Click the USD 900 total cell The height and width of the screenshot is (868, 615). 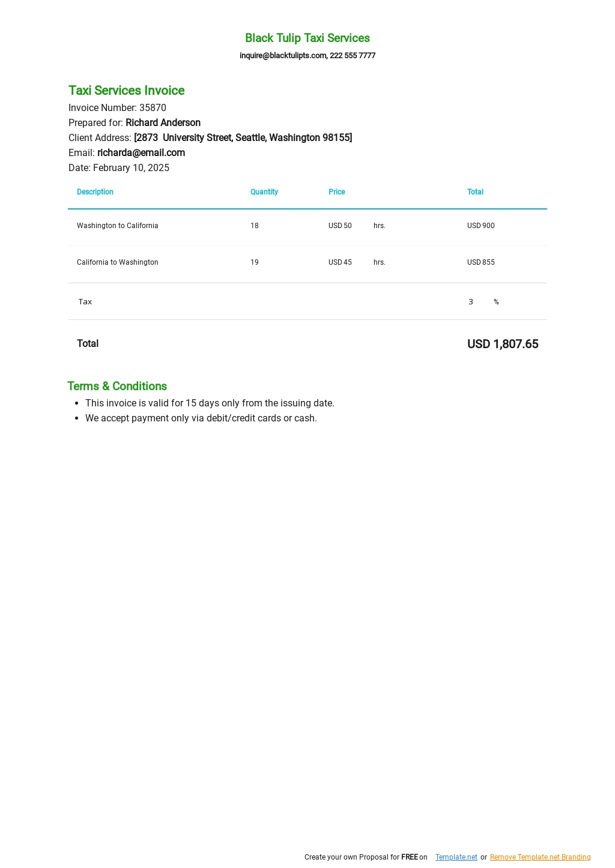coord(481,226)
